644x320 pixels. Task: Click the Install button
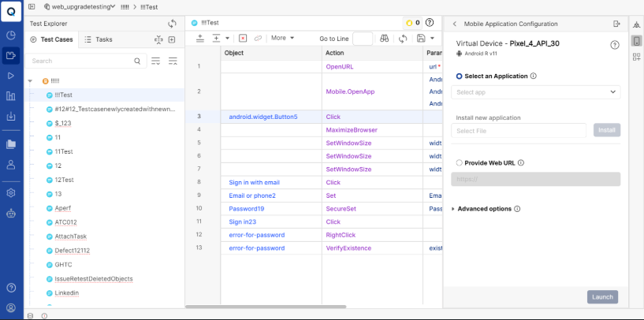tap(606, 130)
